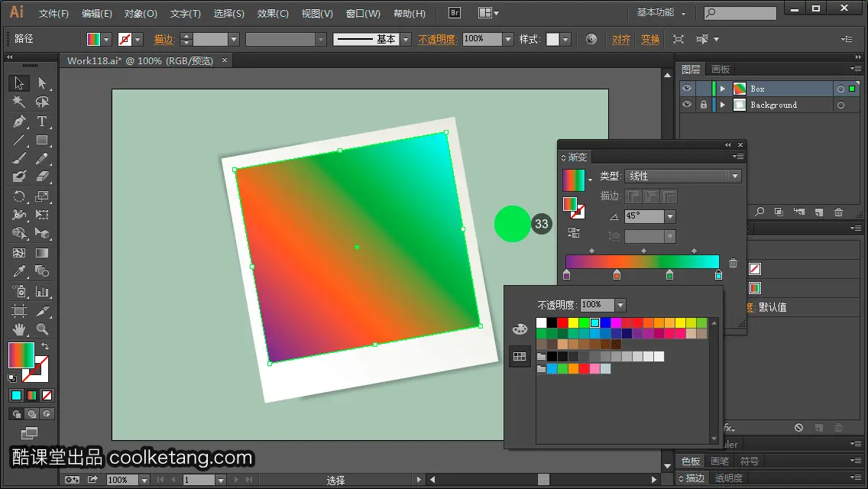Select the green gradient stop
The height and width of the screenshot is (489, 868).
pyautogui.click(x=669, y=275)
